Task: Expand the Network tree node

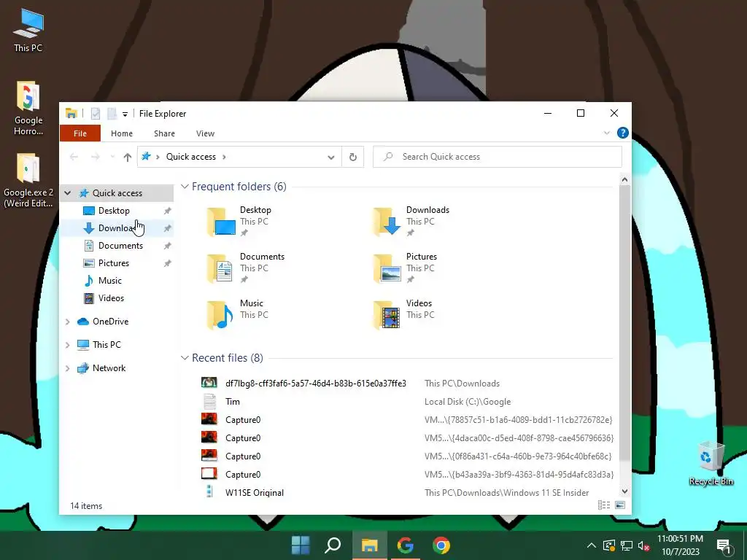Action: [x=68, y=368]
